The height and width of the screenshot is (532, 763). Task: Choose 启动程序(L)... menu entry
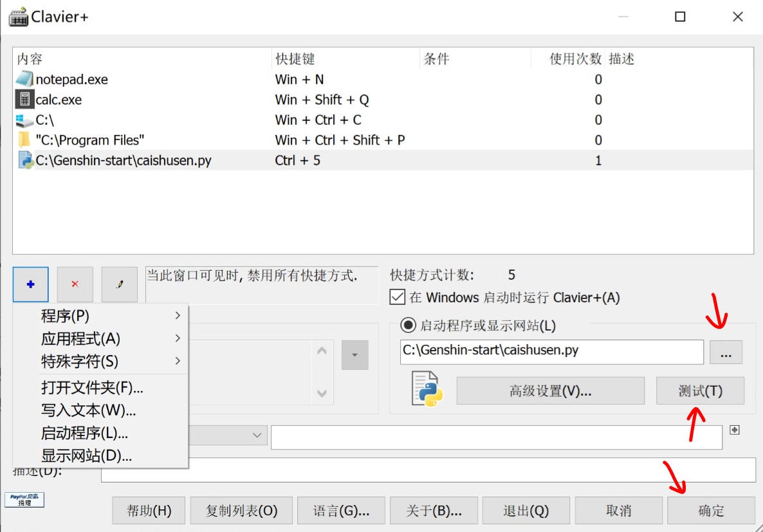(100, 433)
